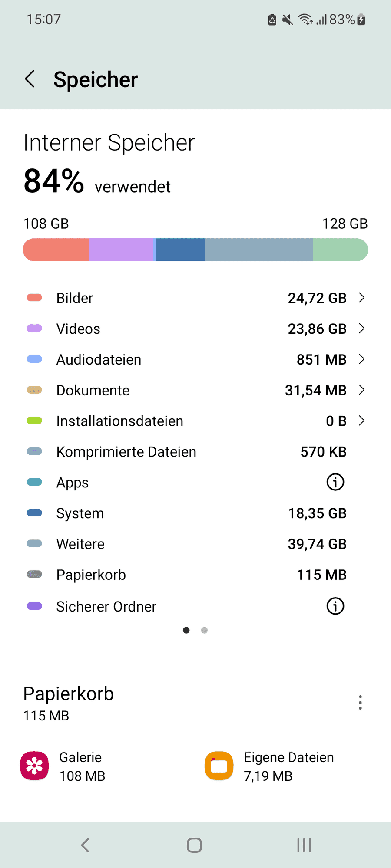Tap the recent apps navigation button
The image size is (391, 868).
pyautogui.click(x=304, y=845)
